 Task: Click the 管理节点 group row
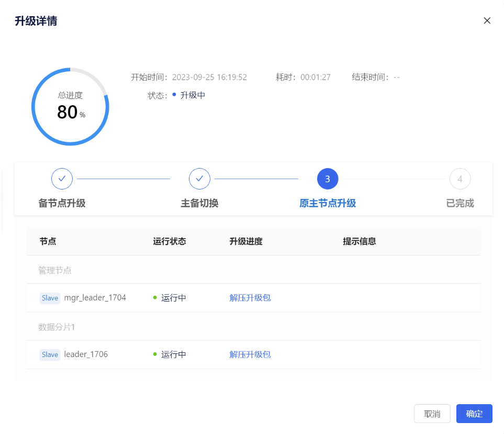(254, 270)
